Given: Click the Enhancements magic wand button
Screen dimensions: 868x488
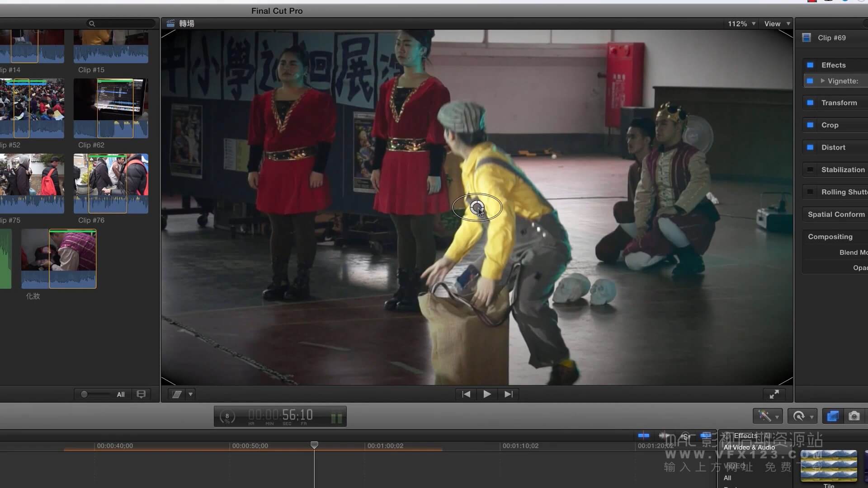Looking at the screenshot, I should [x=764, y=416].
